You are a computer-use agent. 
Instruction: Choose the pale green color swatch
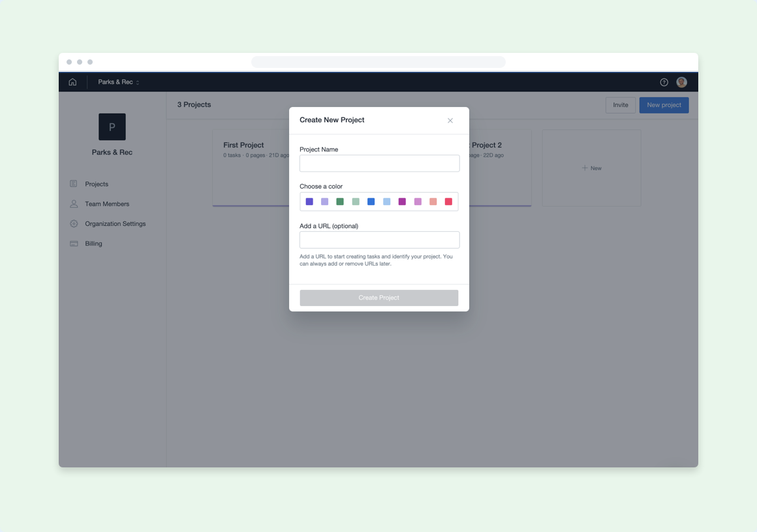pyautogui.click(x=356, y=202)
